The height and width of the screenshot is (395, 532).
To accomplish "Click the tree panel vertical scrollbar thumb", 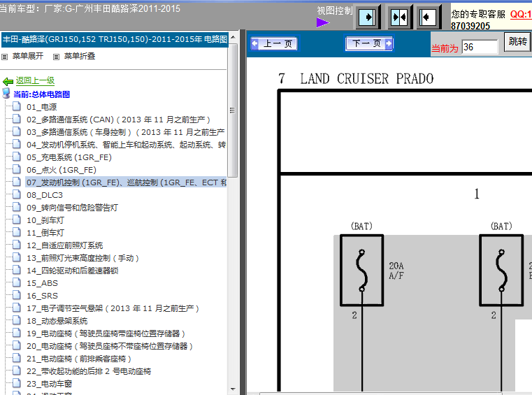I will 233,110.
